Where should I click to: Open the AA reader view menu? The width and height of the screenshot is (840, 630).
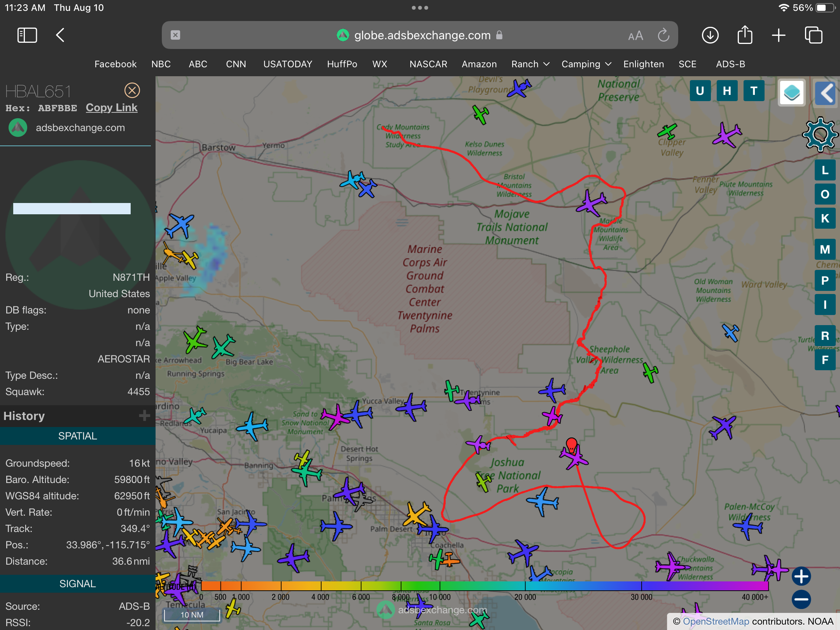[635, 36]
